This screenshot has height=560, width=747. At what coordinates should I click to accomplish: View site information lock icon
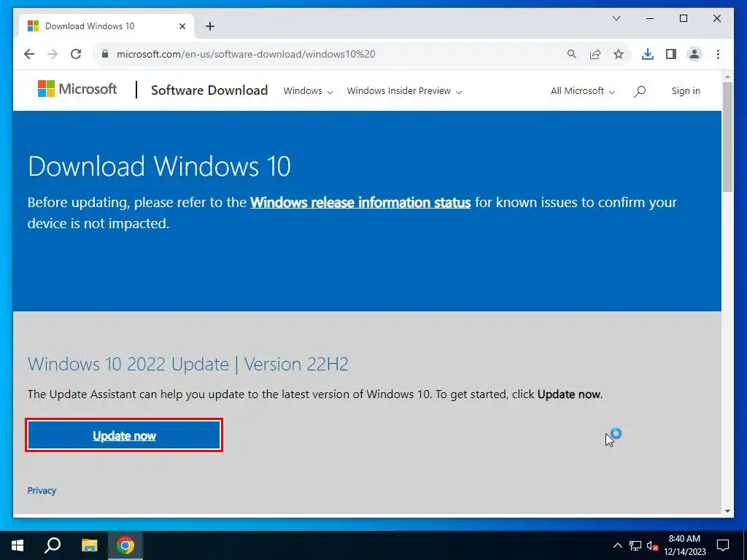point(105,54)
